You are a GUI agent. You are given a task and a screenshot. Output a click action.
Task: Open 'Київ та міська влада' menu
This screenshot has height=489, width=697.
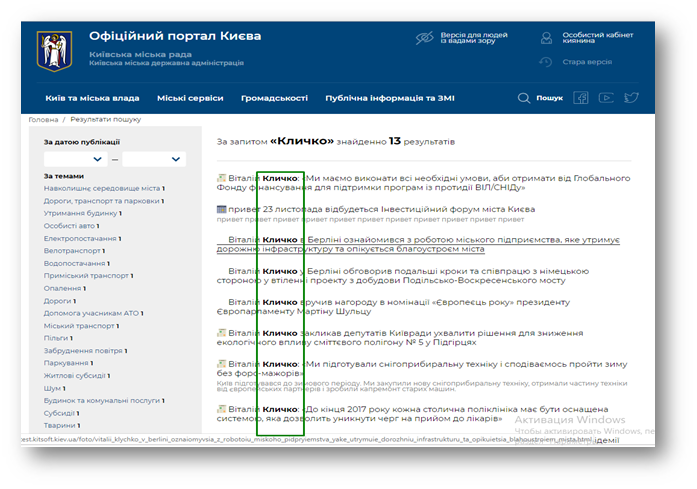(92, 98)
